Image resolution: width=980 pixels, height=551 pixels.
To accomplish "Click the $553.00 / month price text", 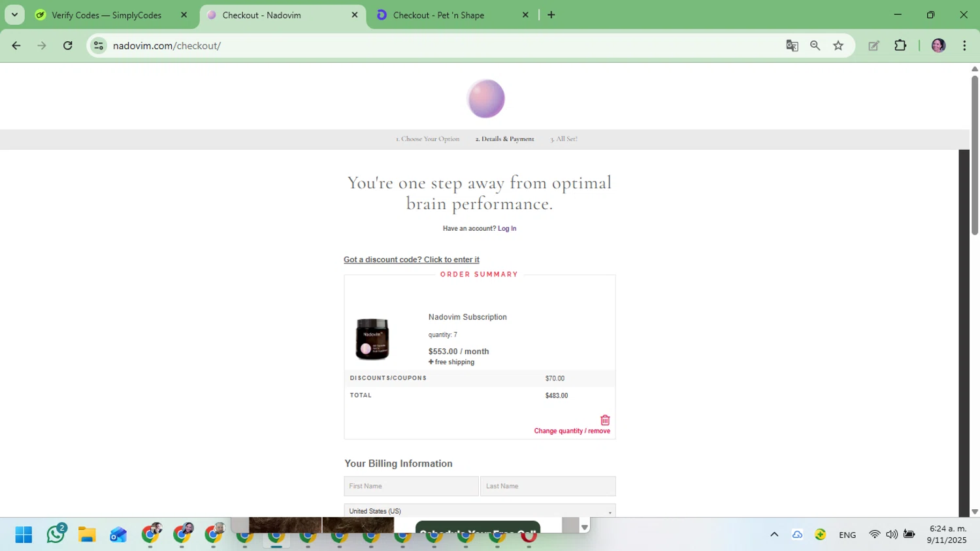I will [459, 352].
